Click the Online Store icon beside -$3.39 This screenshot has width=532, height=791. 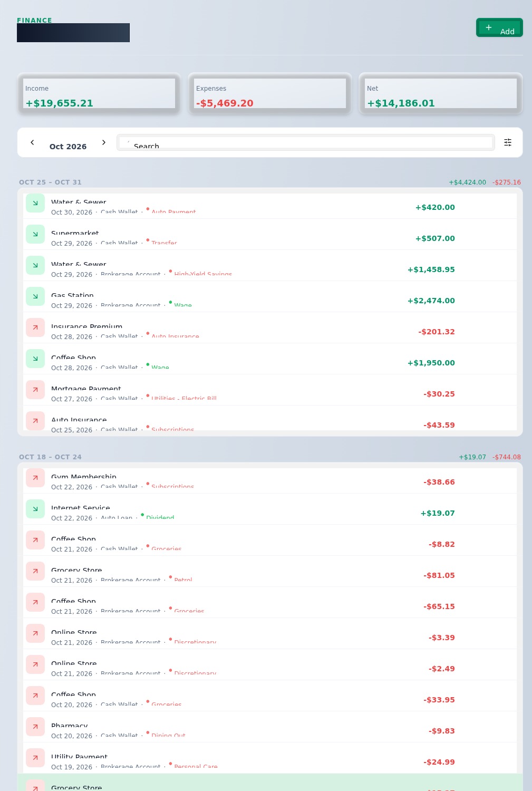[x=35, y=633]
